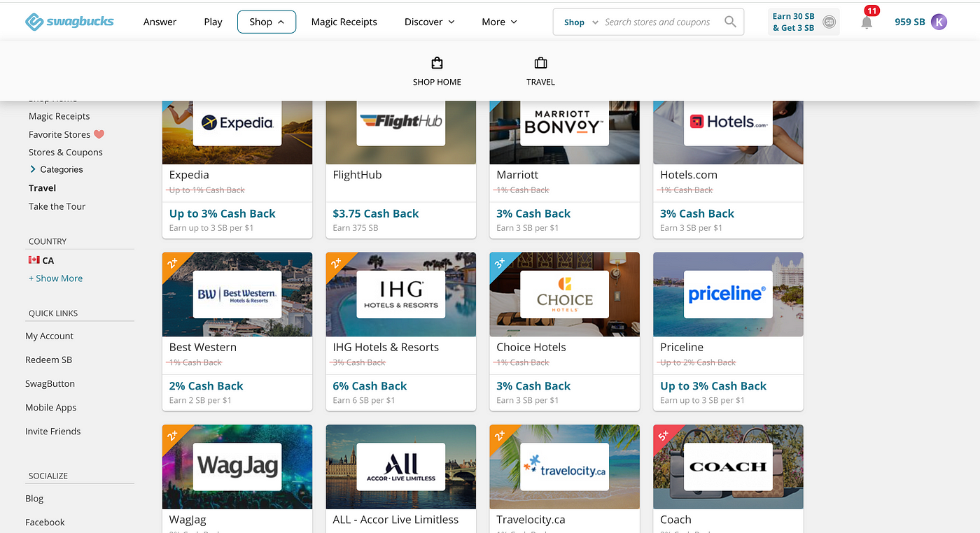Open the Facebook link

point(45,522)
